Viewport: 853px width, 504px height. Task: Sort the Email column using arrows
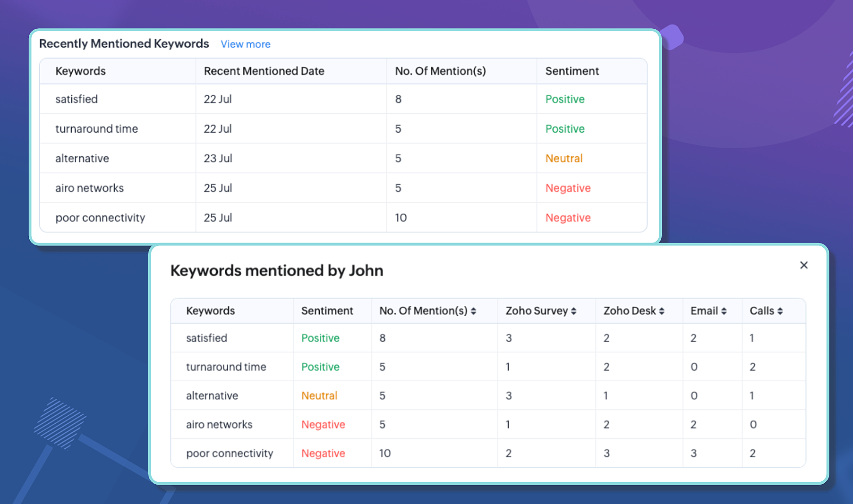coord(724,311)
